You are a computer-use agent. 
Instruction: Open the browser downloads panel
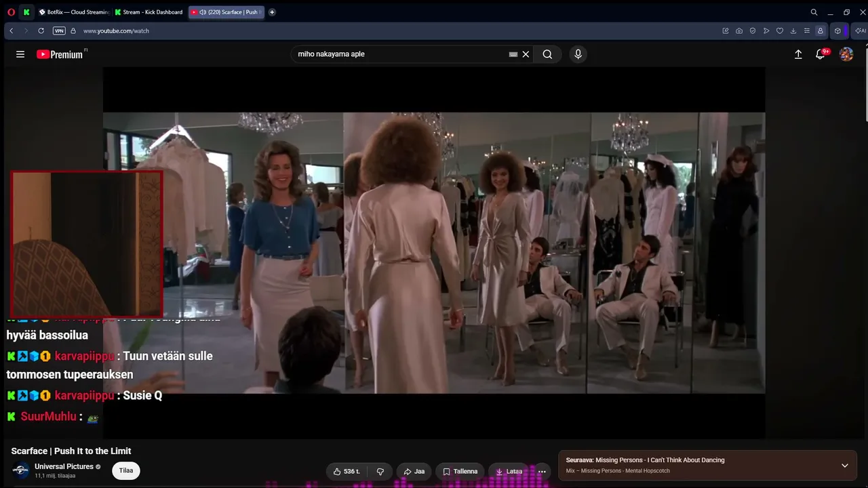[793, 30]
